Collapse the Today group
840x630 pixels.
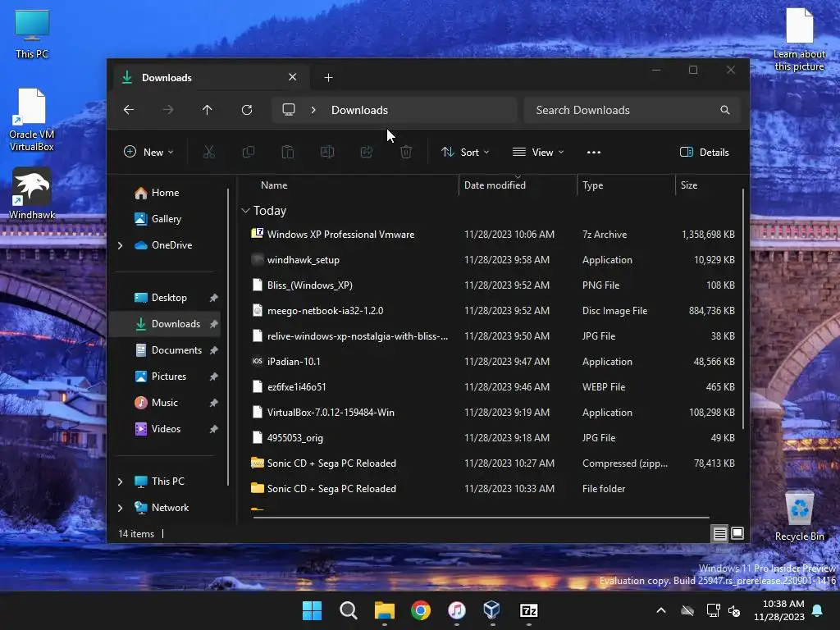245,211
